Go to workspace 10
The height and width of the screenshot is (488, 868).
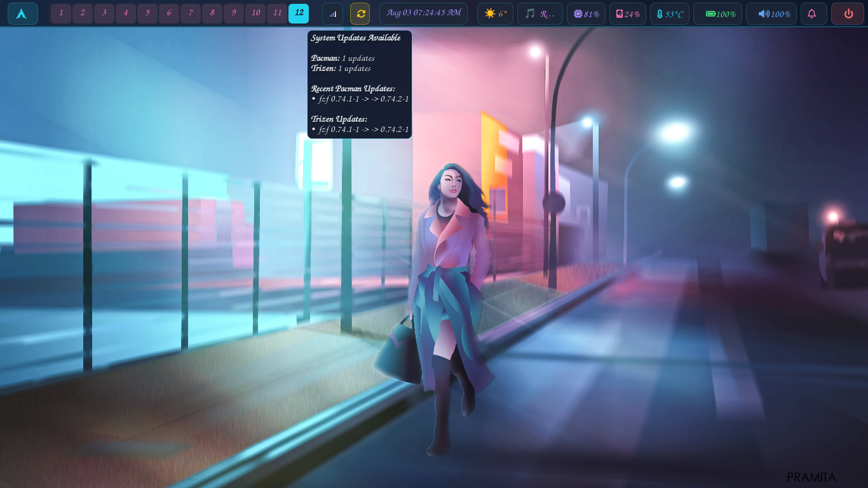[x=255, y=13]
